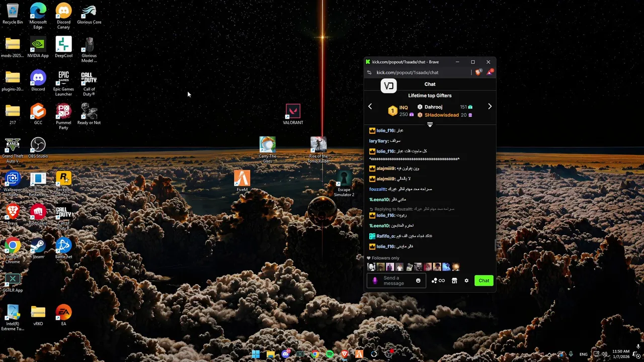Open the Kick chat settings gear
The image size is (644, 362).
point(466,281)
